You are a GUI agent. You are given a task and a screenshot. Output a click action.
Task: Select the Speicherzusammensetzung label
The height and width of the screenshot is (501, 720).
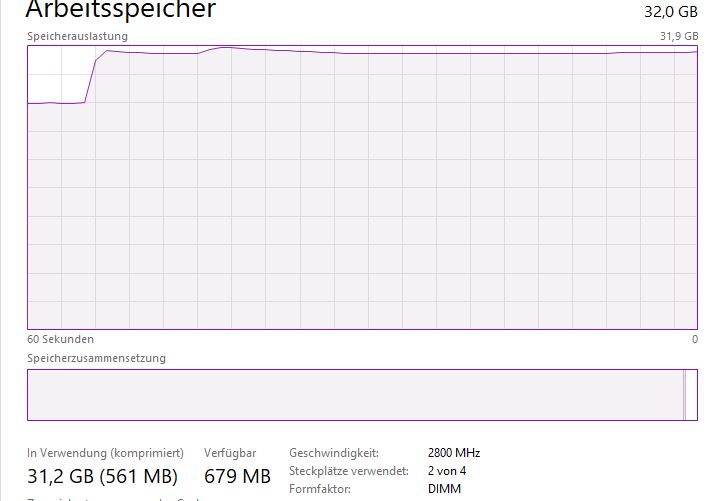pos(96,358)
